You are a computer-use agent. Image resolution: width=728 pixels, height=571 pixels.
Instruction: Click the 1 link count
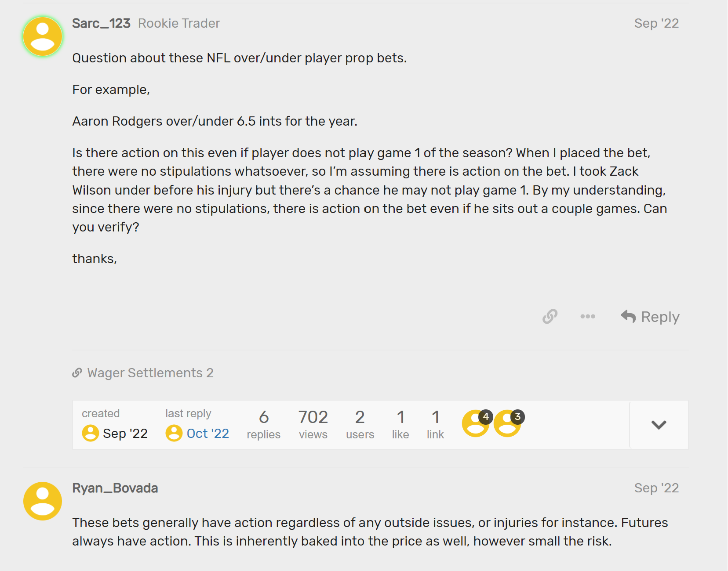click(435, 424)
